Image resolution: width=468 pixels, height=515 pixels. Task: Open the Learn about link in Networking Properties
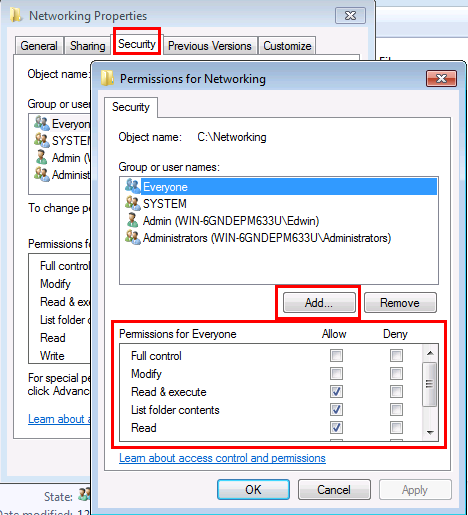(59, 419)
